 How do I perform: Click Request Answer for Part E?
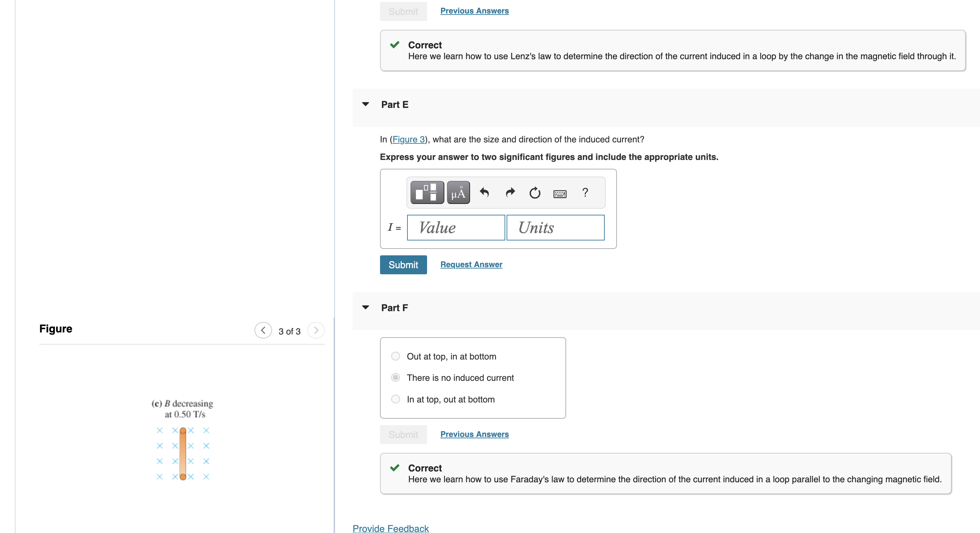click(471, 264)
